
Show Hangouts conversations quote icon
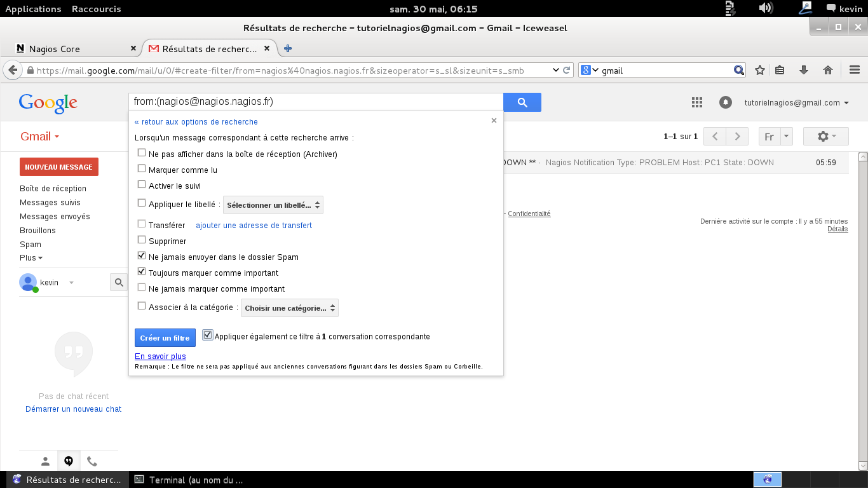(69, 461)
